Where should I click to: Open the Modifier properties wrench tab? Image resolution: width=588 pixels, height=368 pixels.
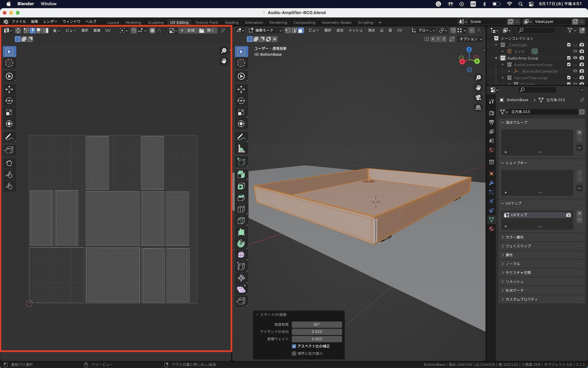[x=491, y=183]
